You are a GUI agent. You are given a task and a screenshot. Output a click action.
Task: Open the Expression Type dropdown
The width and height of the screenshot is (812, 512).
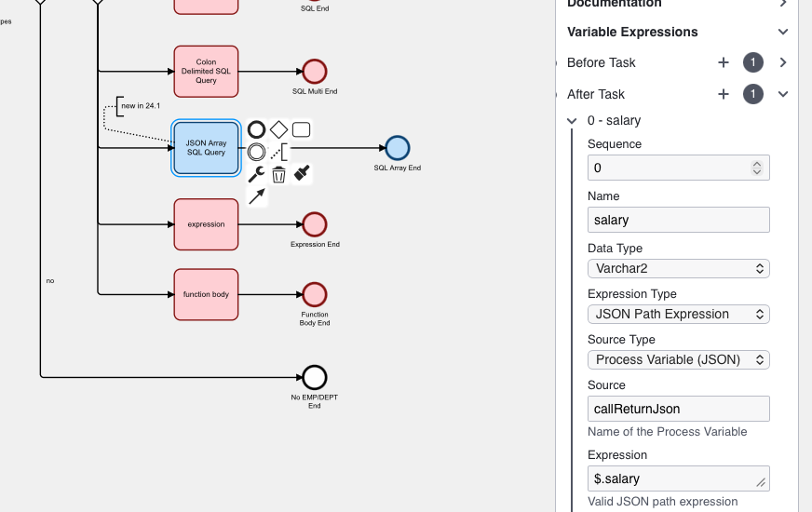pyautogui.click(x=679, y=315)
